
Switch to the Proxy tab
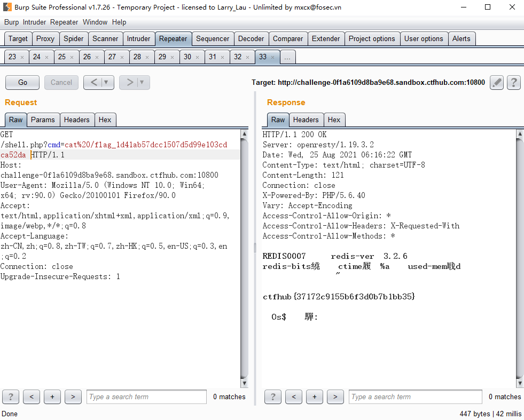(x=45, y=39)
